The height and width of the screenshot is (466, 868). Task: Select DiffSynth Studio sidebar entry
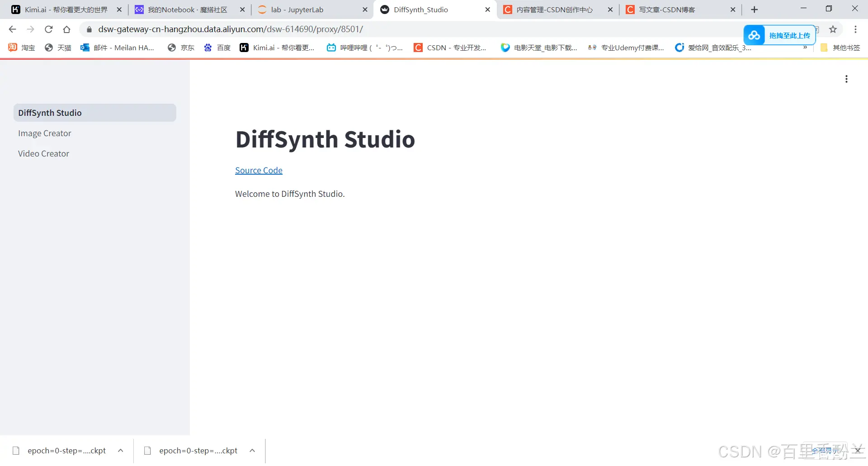pos(95,113)
